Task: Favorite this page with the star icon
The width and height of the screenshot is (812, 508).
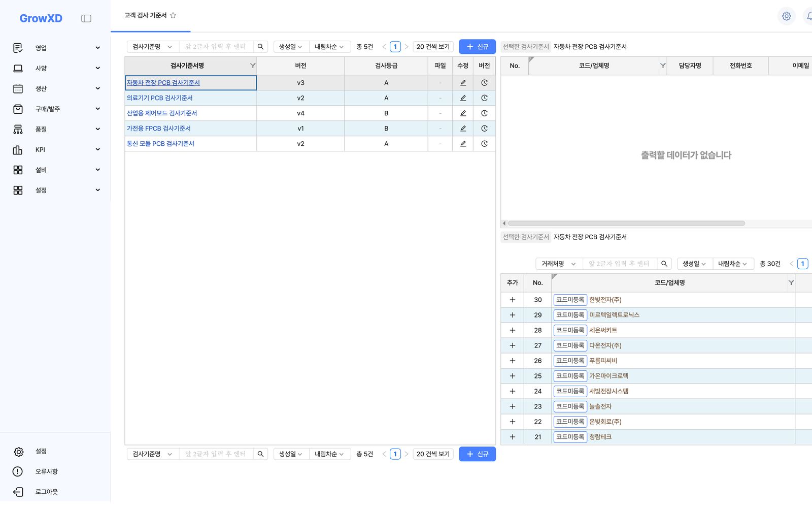Action: (173, 15)
